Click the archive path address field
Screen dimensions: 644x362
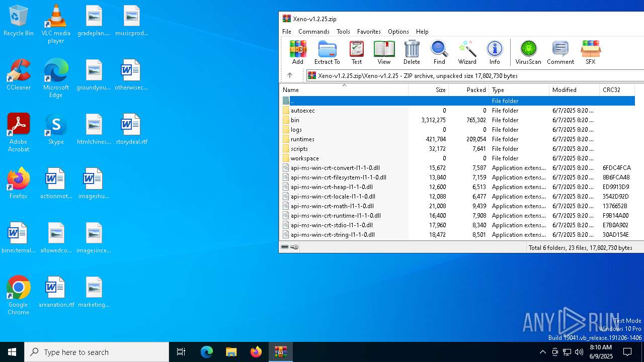475,75
